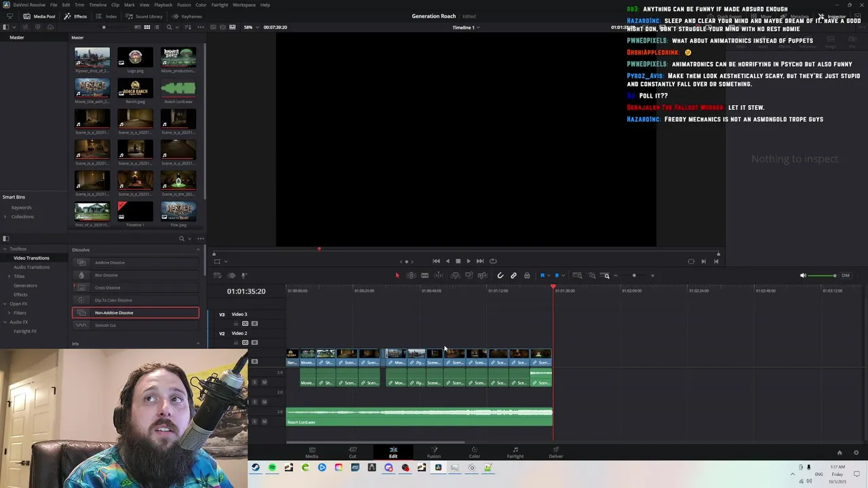Viewport: 868px width, 488px height.
Task: Click the Overwrite Clip toolbar icon
Action: (469, 275)
